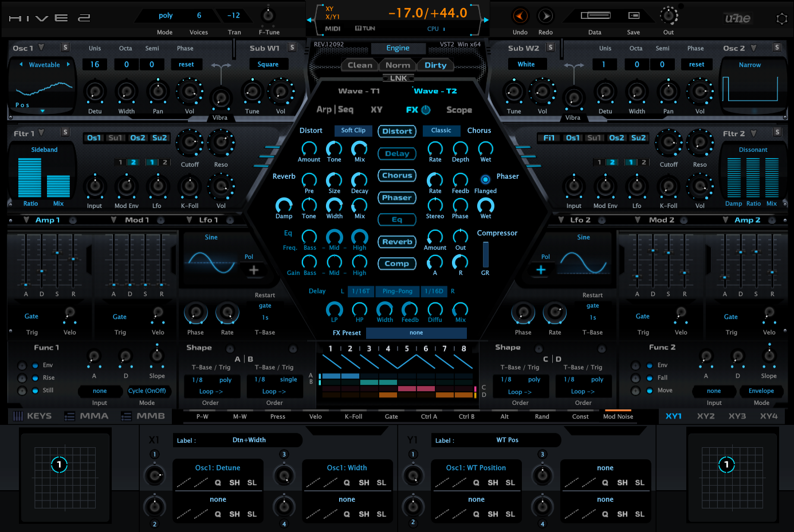The height and width of the screenshot is (532, 794).
Task: Toggle Os1 routing in Fltr 1
Action: tap(94, 137)
